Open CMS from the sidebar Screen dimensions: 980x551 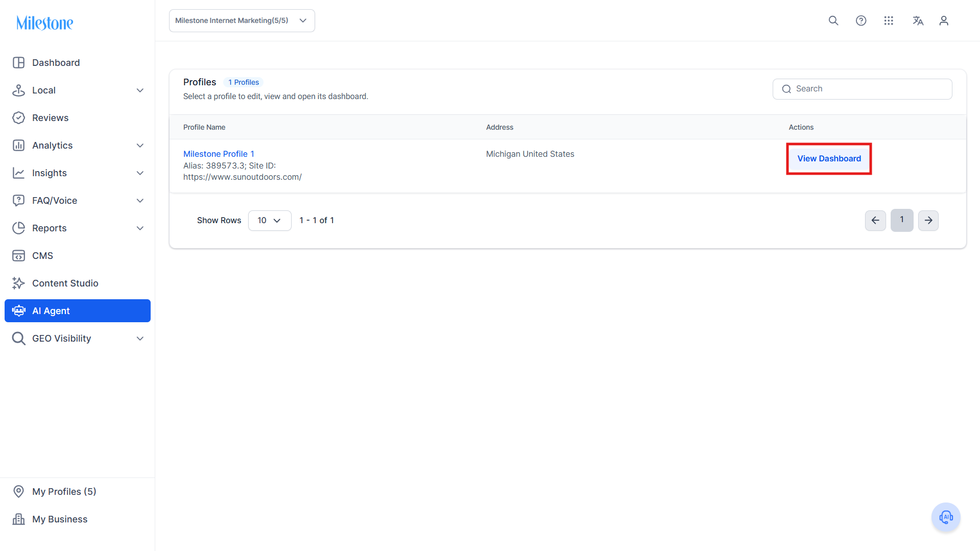[78, 256]
